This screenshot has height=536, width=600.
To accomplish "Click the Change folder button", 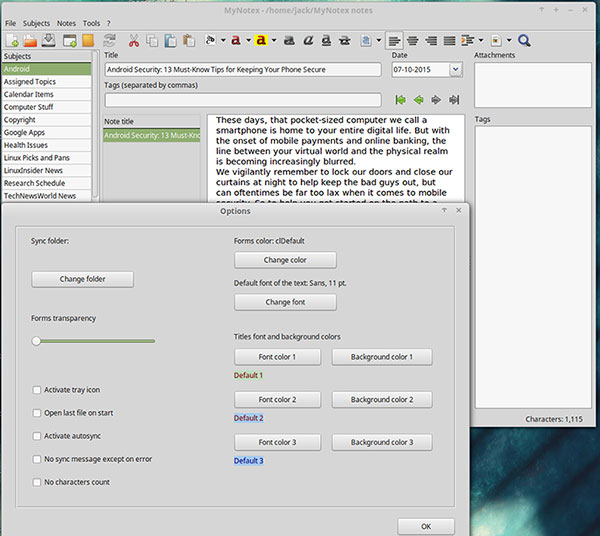I will [x=83, y=279].
